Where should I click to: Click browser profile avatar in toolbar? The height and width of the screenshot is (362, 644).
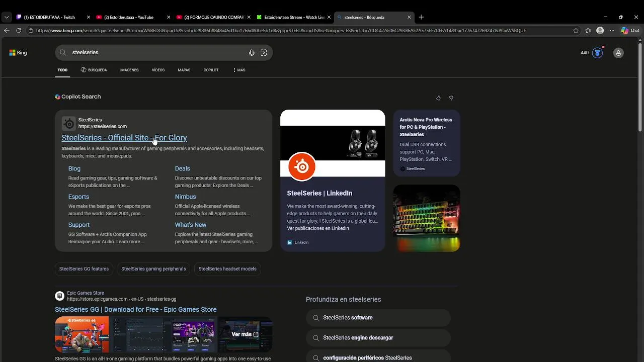(600, 31)
